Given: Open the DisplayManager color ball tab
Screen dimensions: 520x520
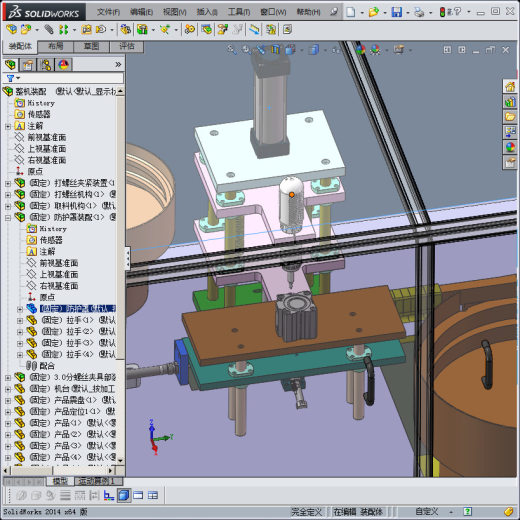Looking at the screenshot, I should (x=63, y=64).
